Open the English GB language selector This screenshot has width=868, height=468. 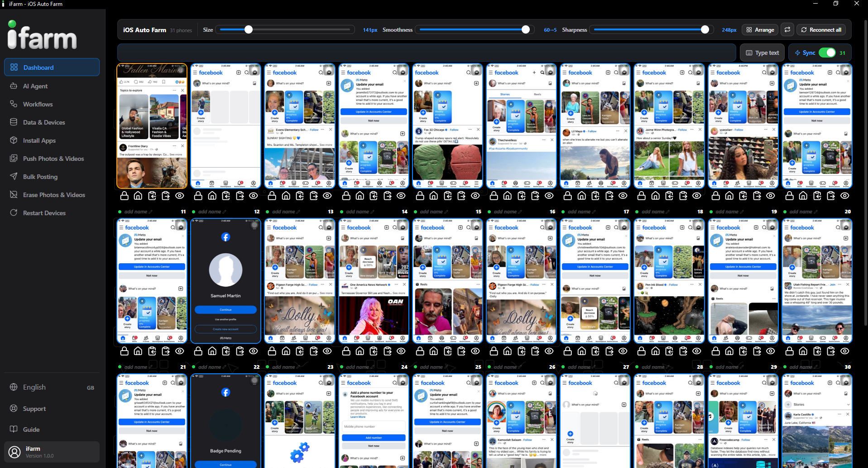[52, 387]
